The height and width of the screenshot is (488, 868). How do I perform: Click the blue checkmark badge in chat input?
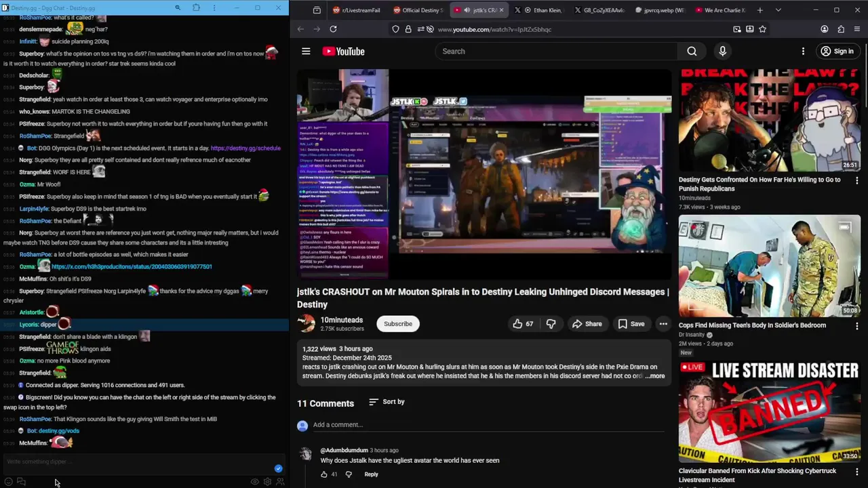[x=278, y=468]
